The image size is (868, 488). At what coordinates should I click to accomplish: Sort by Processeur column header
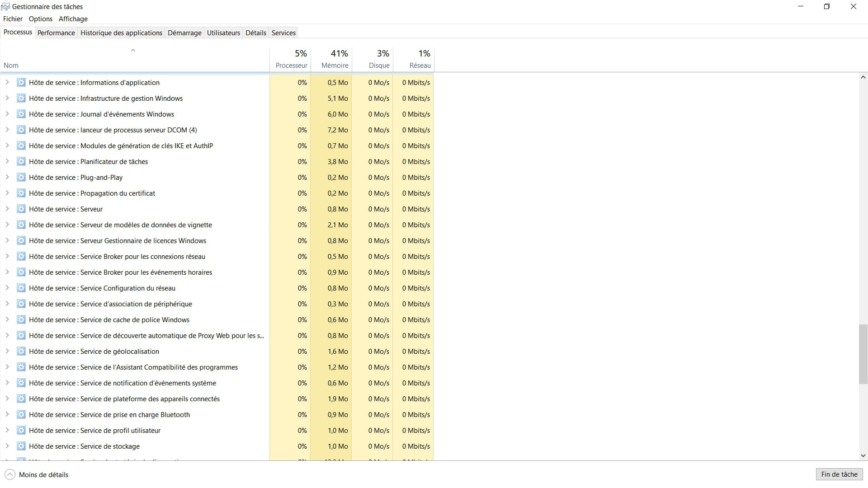point(291,60)
